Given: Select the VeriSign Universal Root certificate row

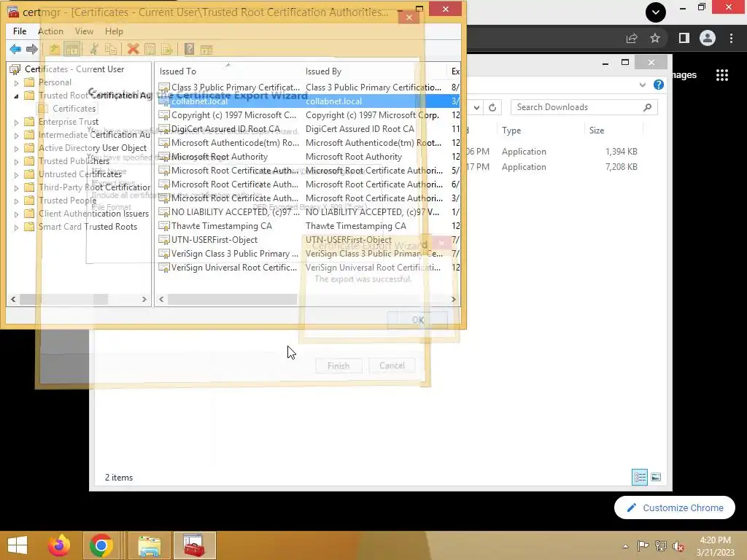Looking at the screenshot, I should click(x=309, y=268).
